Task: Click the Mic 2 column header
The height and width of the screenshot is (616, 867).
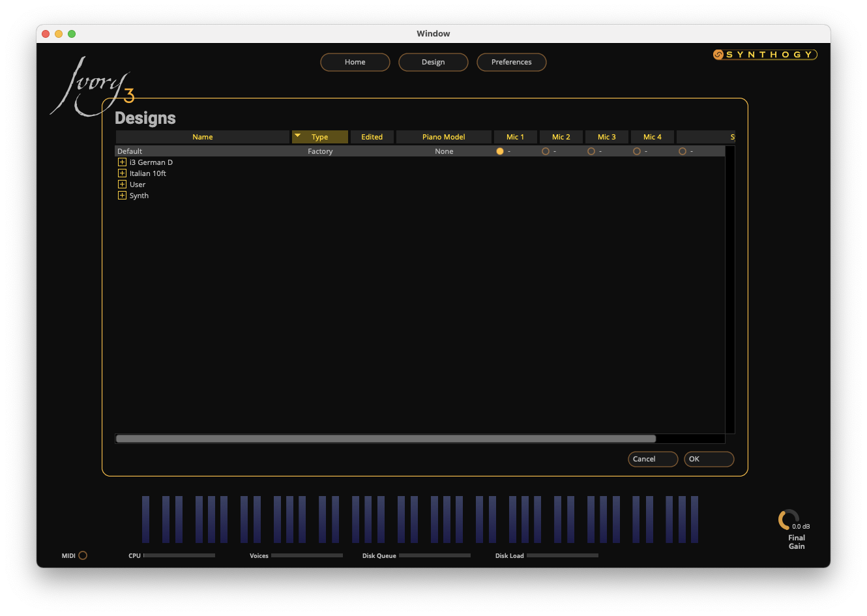Action: tap(561, 137)
